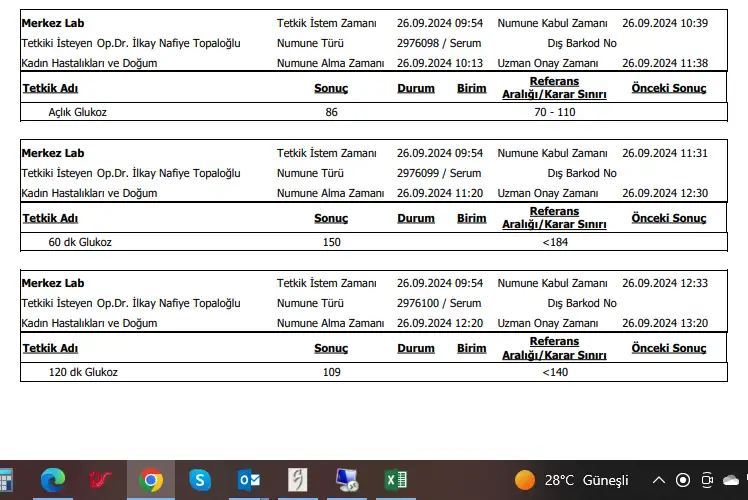
Task: Open Microsoft Edge from the taskbar
Action: (x=53, y=481)
